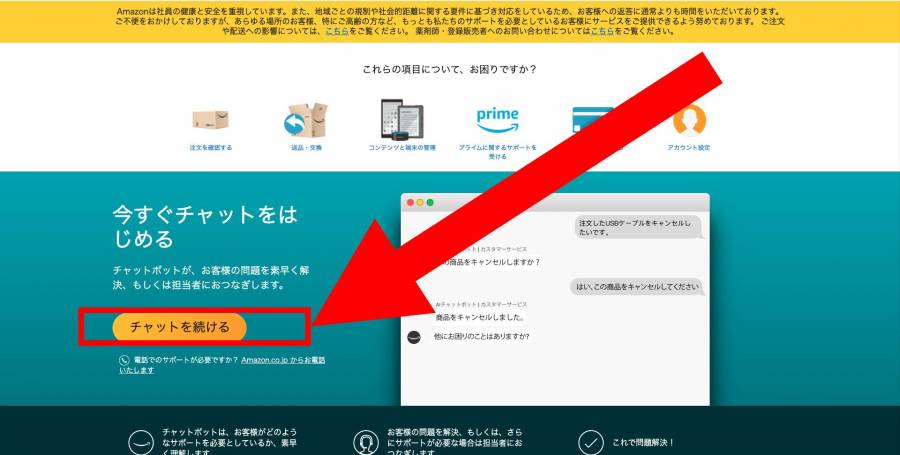Click the footer text チャットボットは、お客様がどのような
This screenshot has height=455, width=900.
coord(230,442)
